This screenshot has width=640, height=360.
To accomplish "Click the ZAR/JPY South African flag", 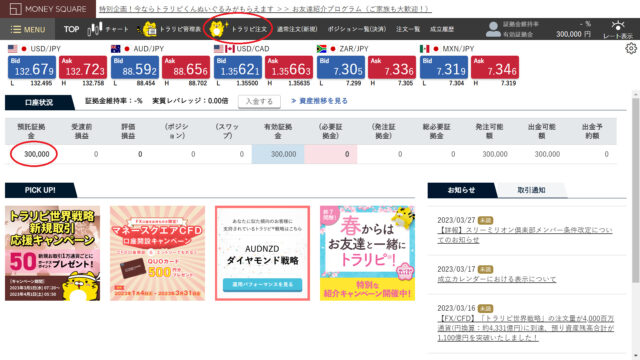I will click(321, 49).
